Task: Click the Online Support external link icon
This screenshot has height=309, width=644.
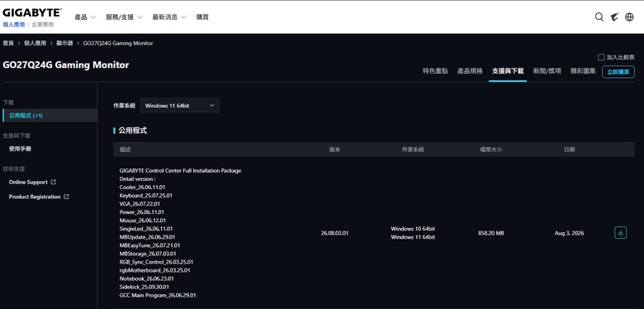Action: pyautogui.click(x=54, y=182)
